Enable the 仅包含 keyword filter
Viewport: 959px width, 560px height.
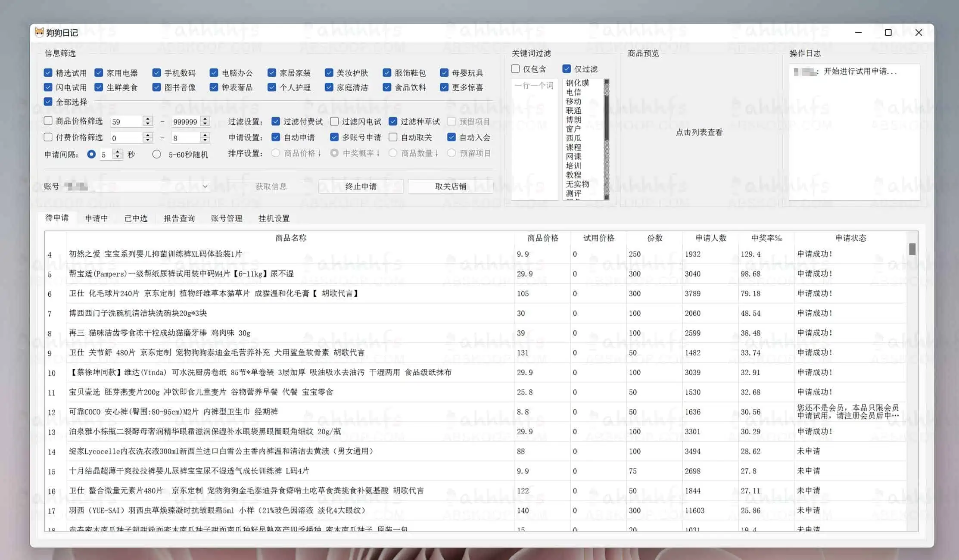click(515, 68)
